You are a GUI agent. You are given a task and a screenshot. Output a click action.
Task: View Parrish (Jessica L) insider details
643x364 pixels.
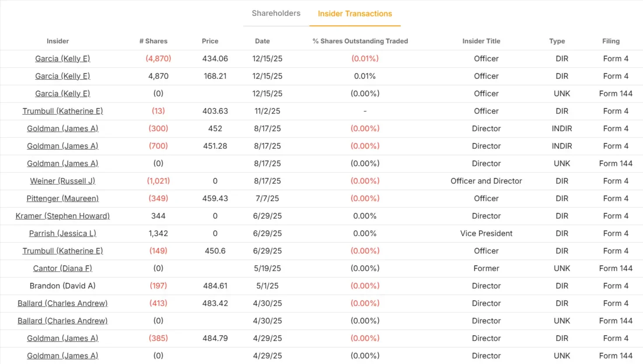click(63, 233)
